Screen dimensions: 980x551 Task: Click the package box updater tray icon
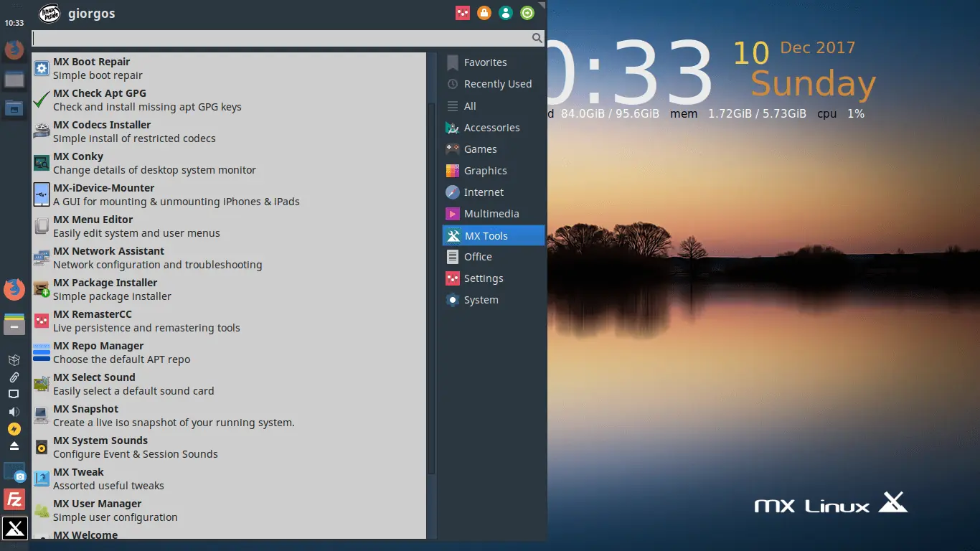[14, 360]
